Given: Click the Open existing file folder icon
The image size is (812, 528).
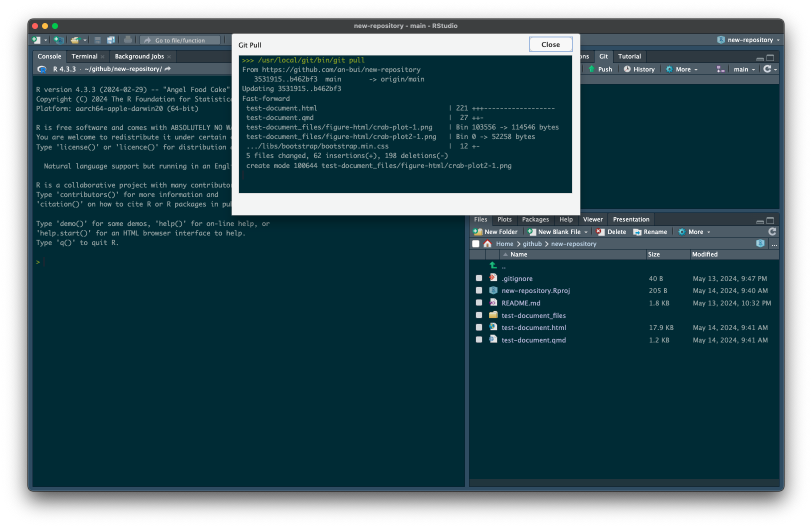Looking at the screenshot, I should pyautogui.click(x=75, y=40).
